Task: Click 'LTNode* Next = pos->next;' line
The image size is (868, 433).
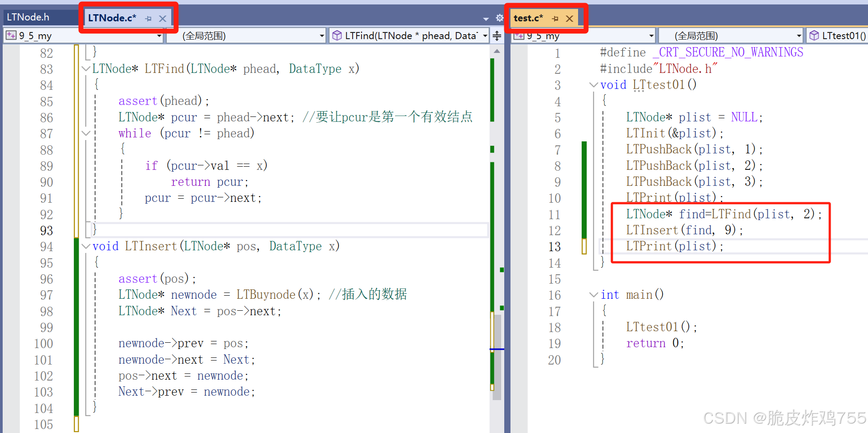Action: pos(200,311)
